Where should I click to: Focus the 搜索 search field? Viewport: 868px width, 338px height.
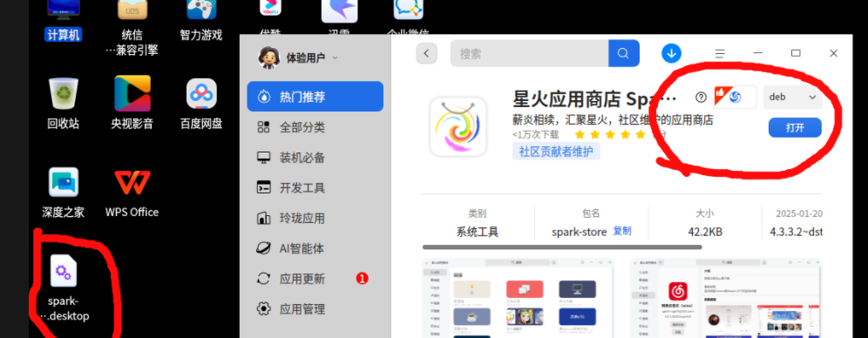[529, 53]
